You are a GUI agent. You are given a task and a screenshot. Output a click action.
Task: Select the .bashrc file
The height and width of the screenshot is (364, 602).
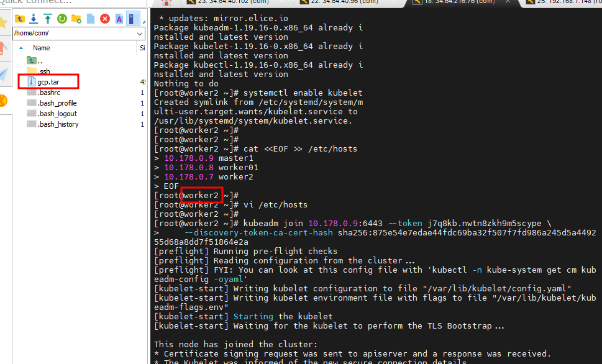[43, 93]
